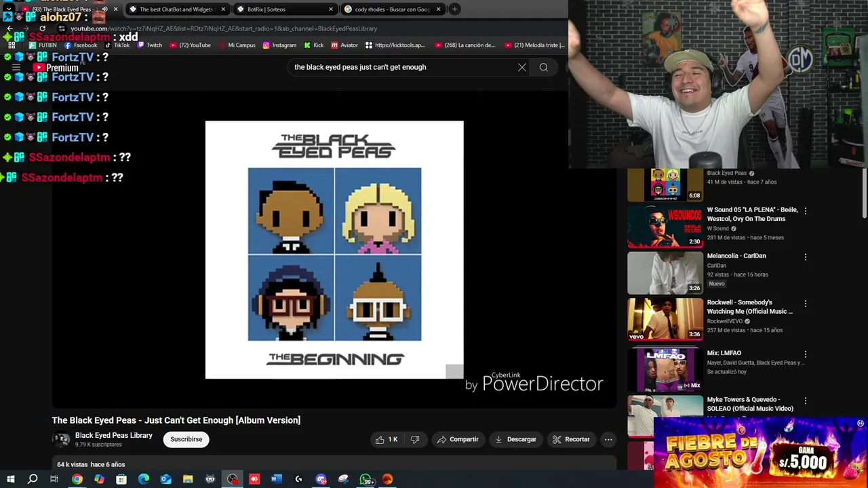Close the BotRix | Sorteos tab
The image size is (868, 488).
331,9
